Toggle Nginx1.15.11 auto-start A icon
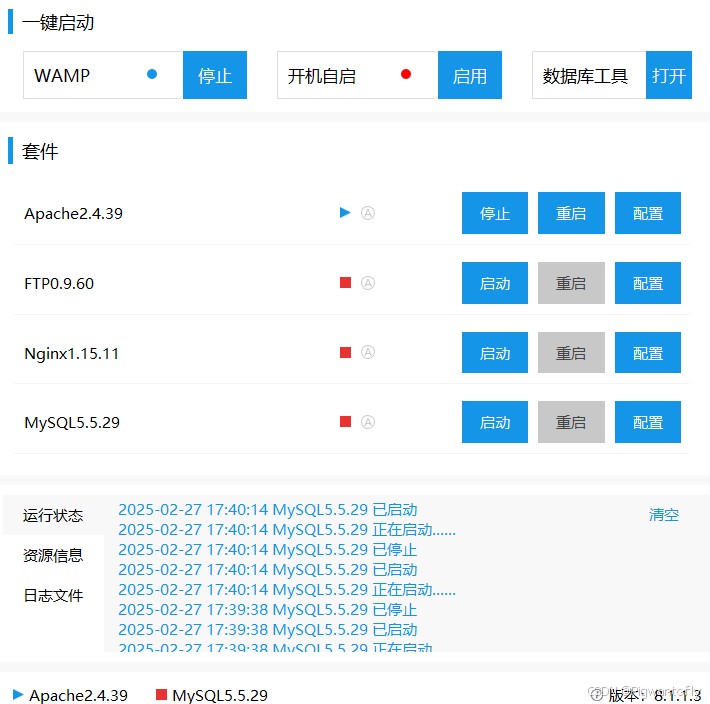Screen dimensions: 710x704 coord(368,352)
